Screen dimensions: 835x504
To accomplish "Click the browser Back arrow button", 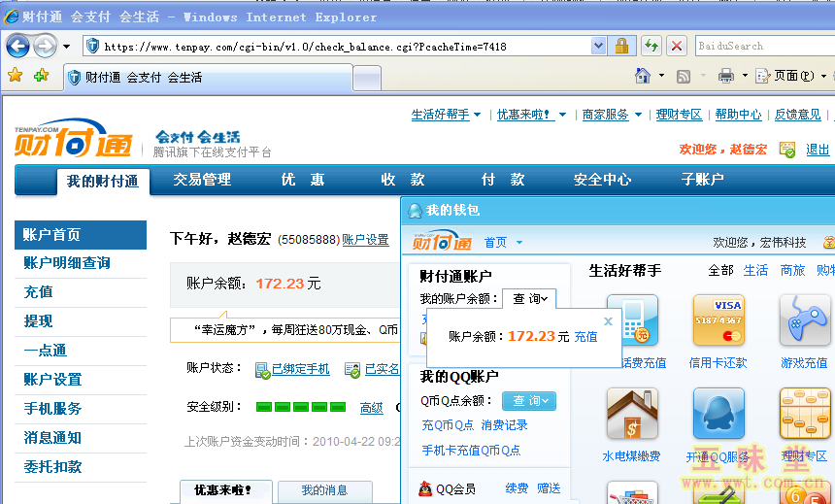I will click(17, 46).
